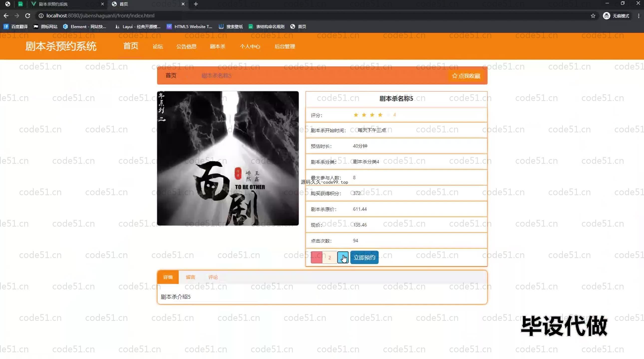Open the 百度翻译 bookmark
This screenshot has width=644, height=359.
coord(15,26)
